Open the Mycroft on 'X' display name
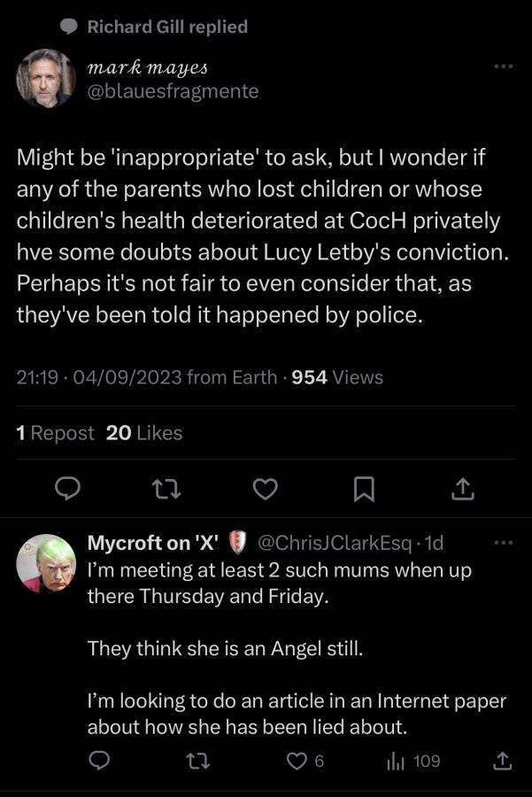 tap(153, 543)
